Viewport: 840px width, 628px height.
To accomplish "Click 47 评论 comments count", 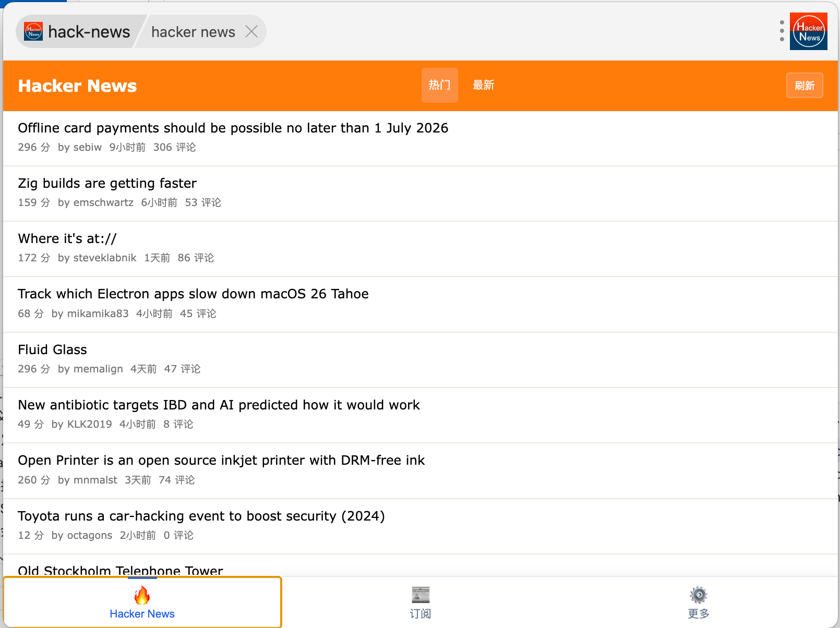I will click(x=183, y=369).
